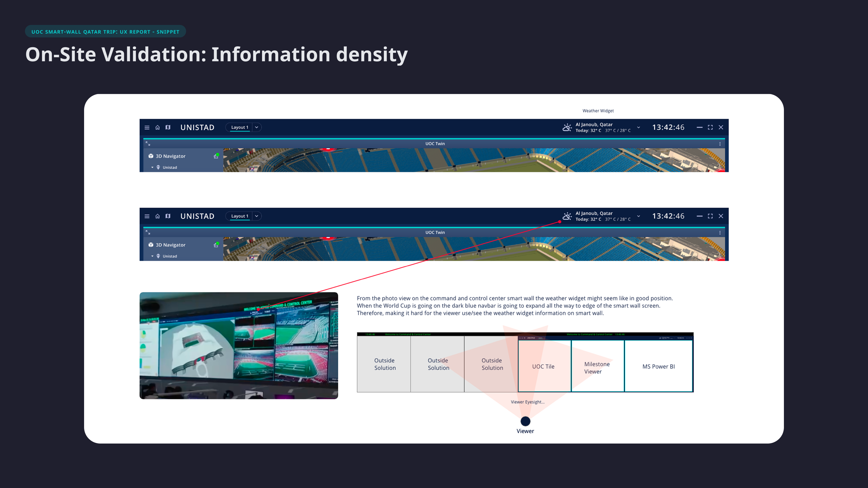Collapse the Unistad tree item in upper mockup
The image size is (868, 488).
point(152,167)
